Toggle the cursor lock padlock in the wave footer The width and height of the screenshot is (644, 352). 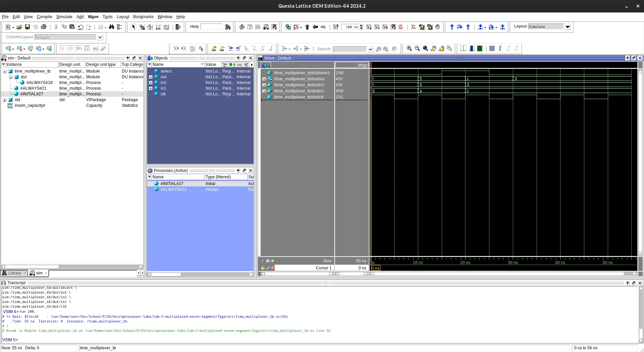tap(263, 268)
